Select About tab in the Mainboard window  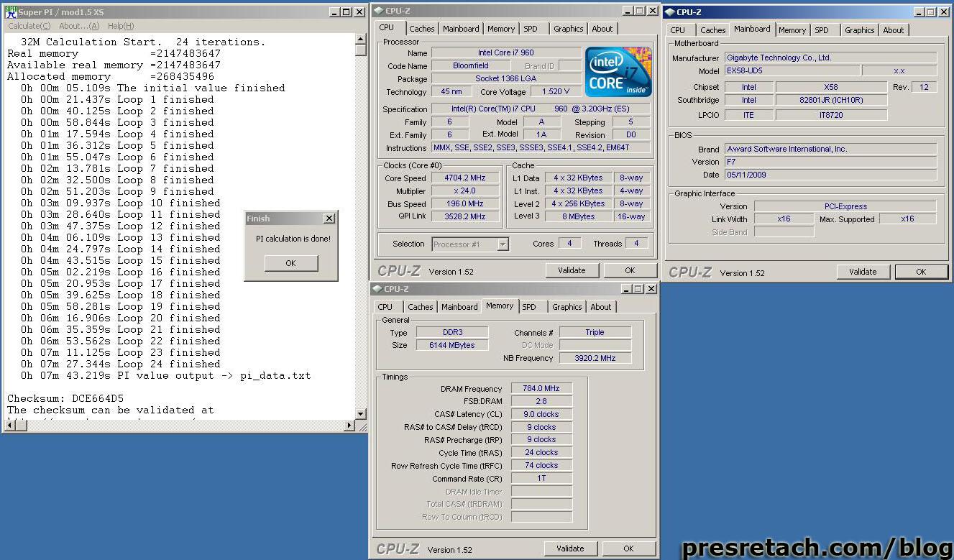coord(894,30)
